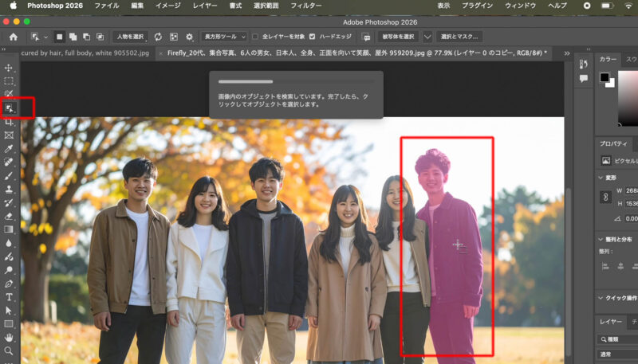Click the Intersect with Selection icon

100,37
